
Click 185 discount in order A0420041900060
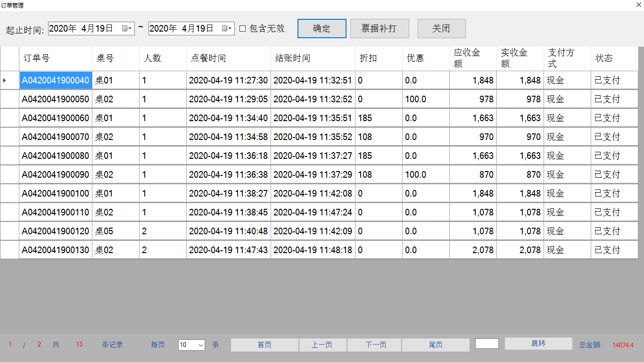(379, 118)
